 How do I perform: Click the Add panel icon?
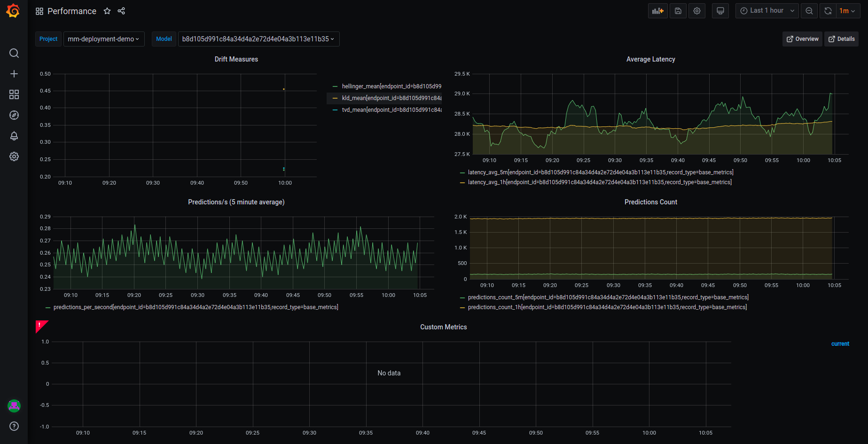pos(658,11)
